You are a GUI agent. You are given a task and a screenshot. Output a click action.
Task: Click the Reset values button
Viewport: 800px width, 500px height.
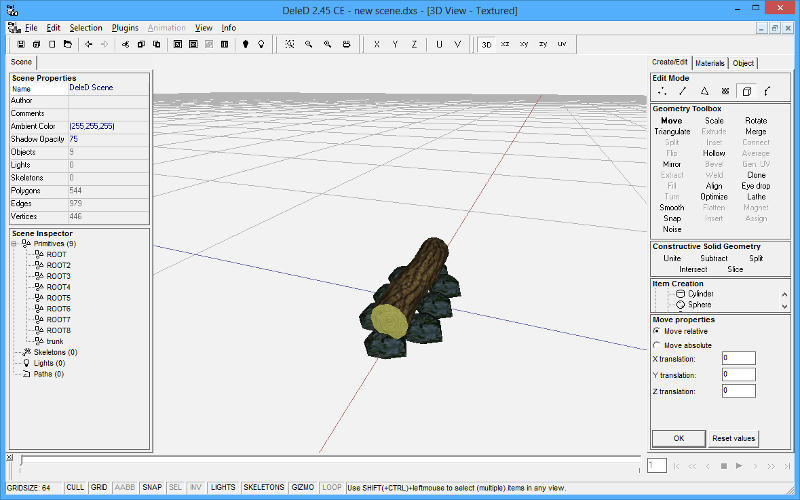pos(733,438)
